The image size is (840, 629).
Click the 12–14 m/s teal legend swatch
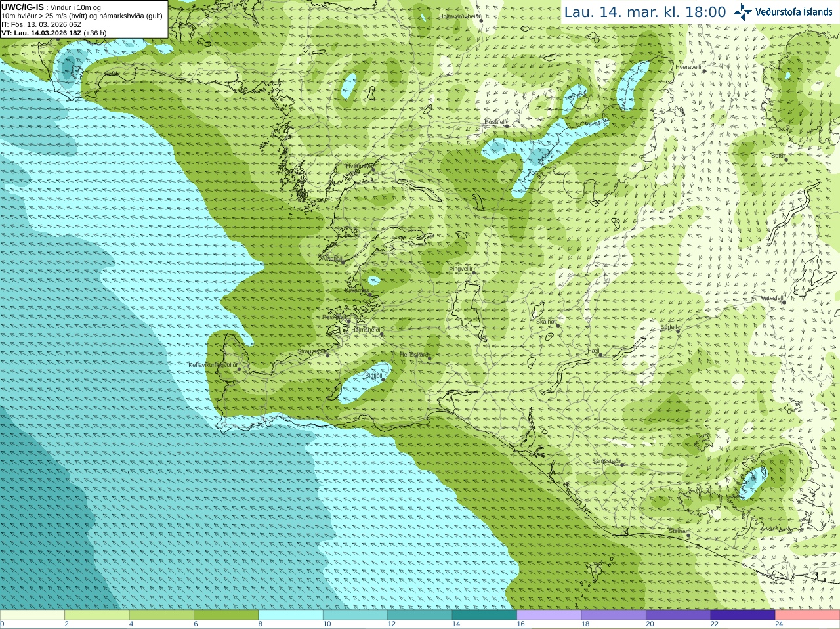pos(420,615)
